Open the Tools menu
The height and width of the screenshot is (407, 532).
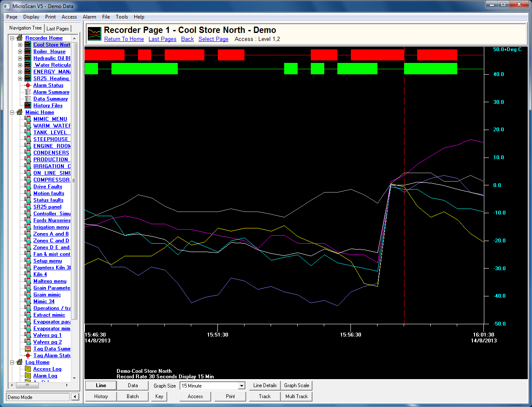122,17
